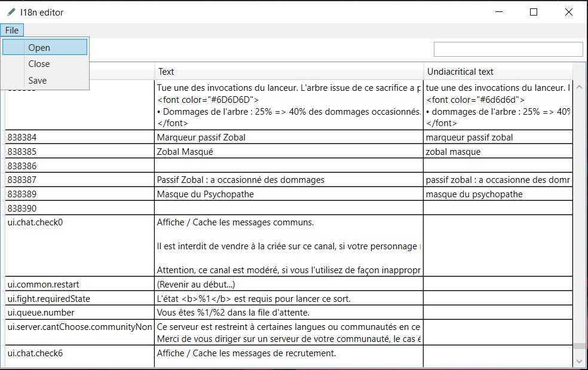Select key cell 838387

(x=79, y=180)
